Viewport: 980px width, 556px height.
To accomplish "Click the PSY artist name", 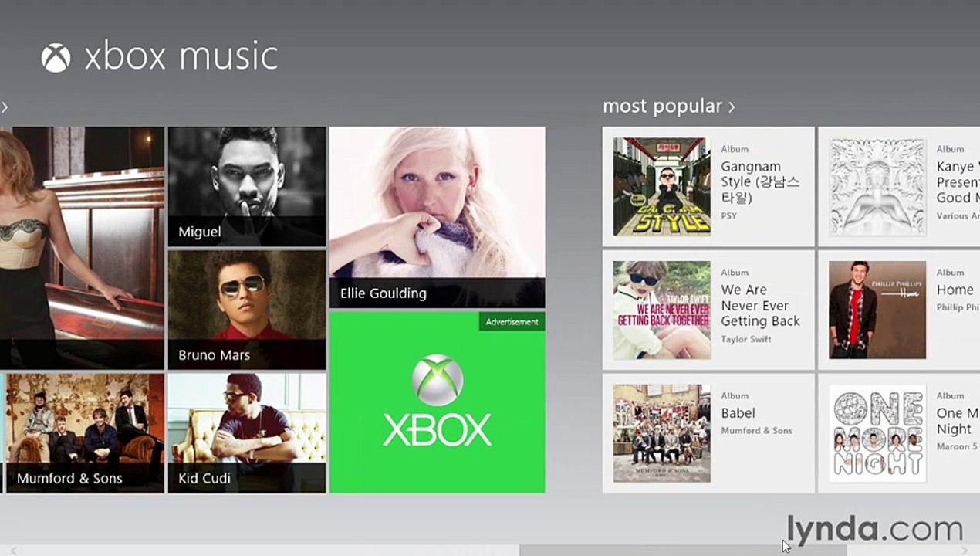I will pyautogui.click(x=729, y=215).
